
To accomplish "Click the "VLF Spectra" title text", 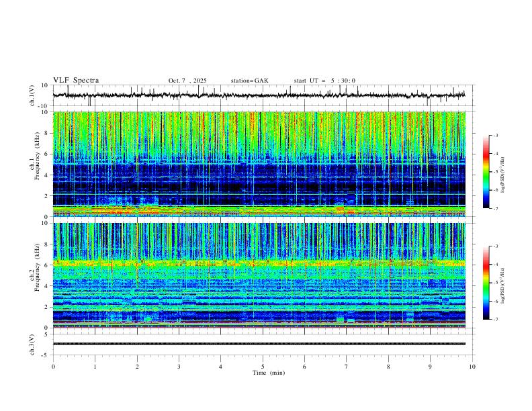I will tap(76, 81).
